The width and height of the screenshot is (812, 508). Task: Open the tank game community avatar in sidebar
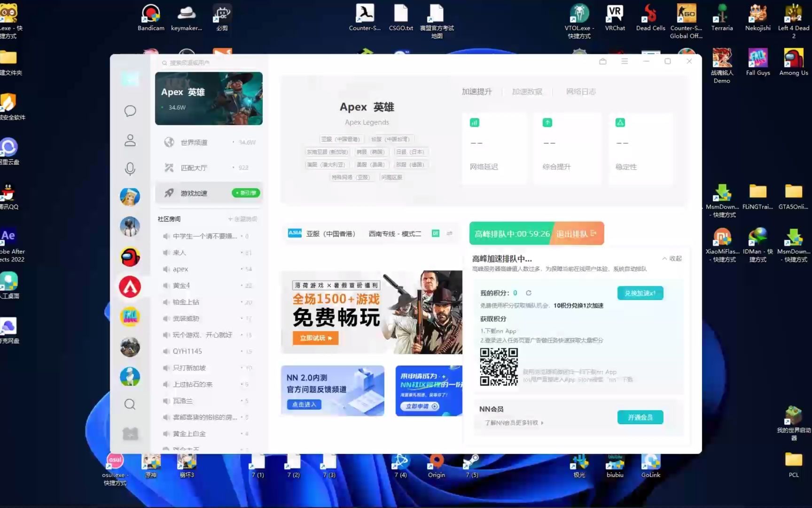click(130, 347)
